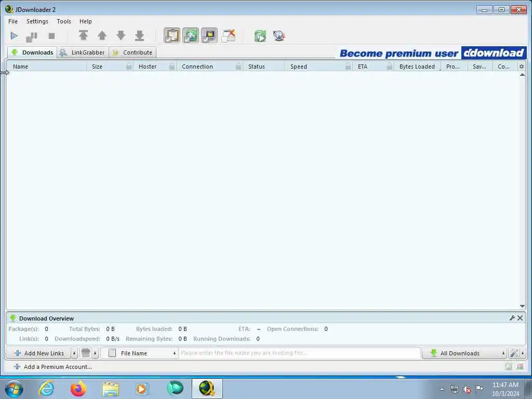Screen dimensions: 532x399
Task: Pause downloads using toolbar pause icon
Action: click(x=32, y=36)
